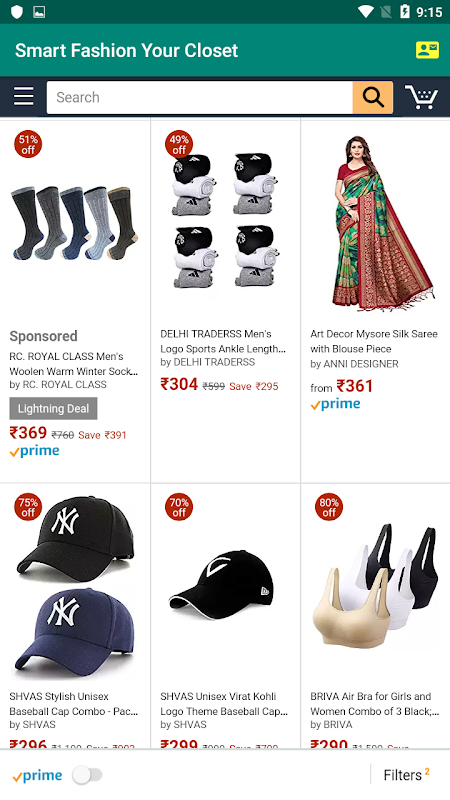450x800 pixels.
Task: Tap the shield icon in status bar
Action: coord(17,12)
